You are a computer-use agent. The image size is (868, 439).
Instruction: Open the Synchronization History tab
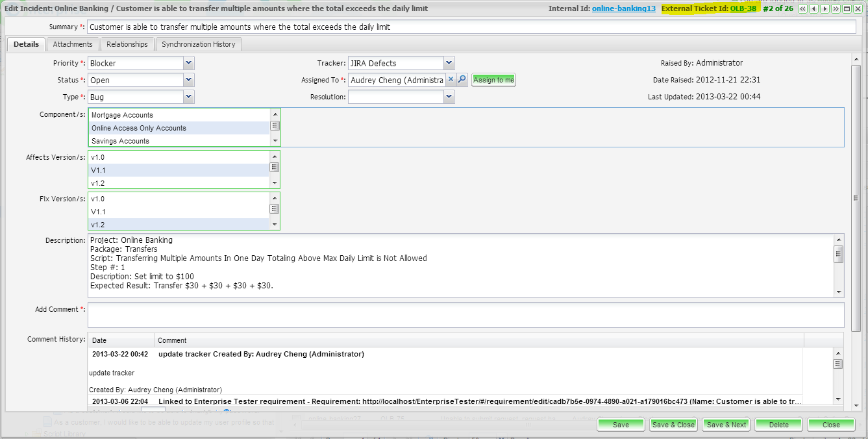point(199,44)
